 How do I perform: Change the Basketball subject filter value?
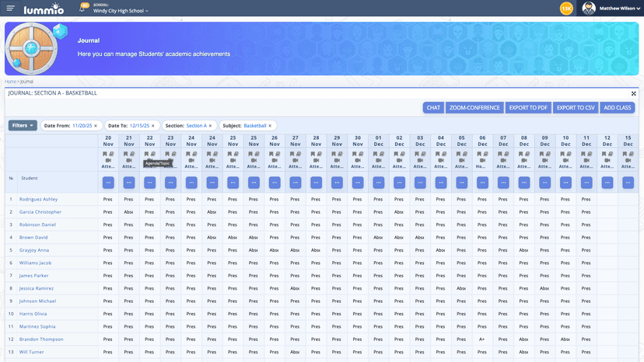click(x=255, y=126)
